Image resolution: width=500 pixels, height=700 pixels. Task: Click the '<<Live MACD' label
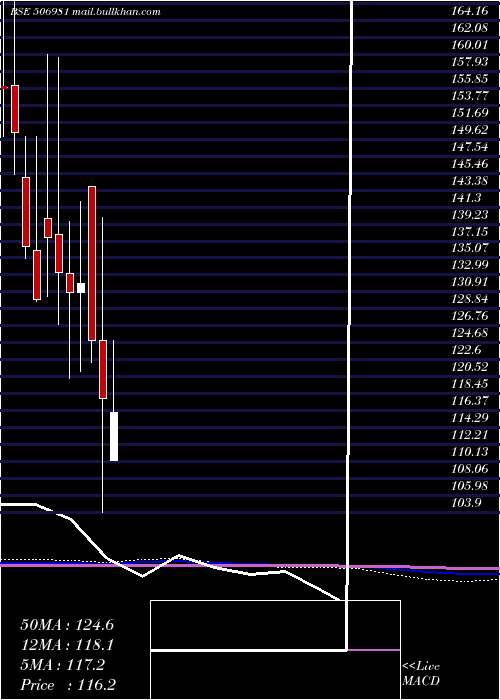point(421,674)
